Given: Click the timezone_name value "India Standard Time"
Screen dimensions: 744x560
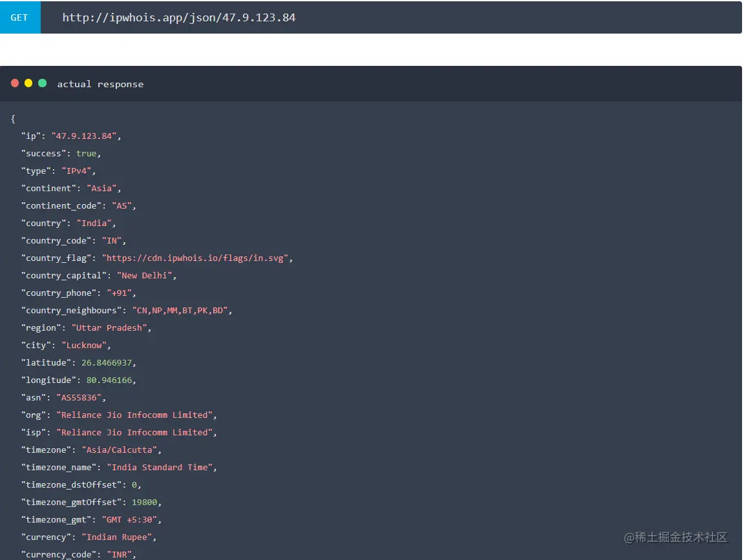Looking at the screenshot, I should pos(160,468).
